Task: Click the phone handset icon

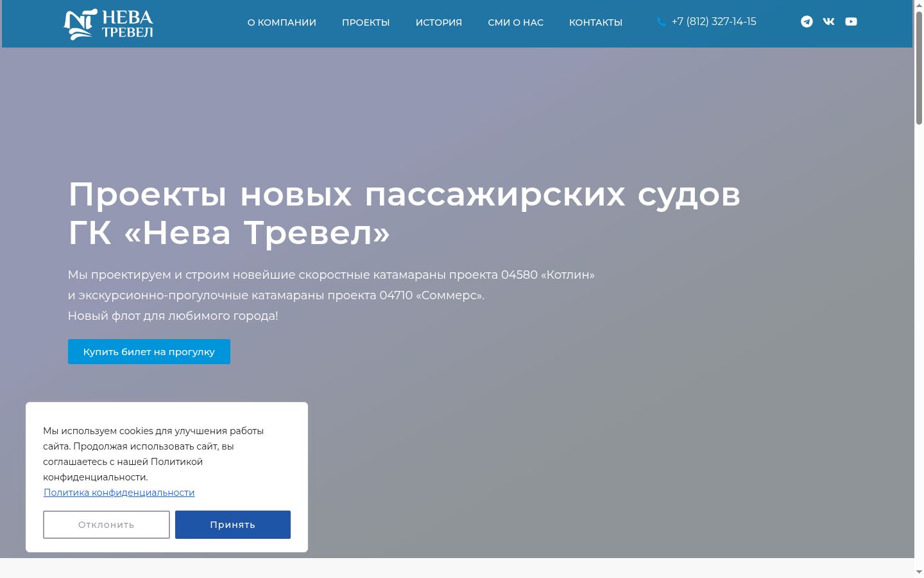Action: pyautogui.click(x=661, y=22)
